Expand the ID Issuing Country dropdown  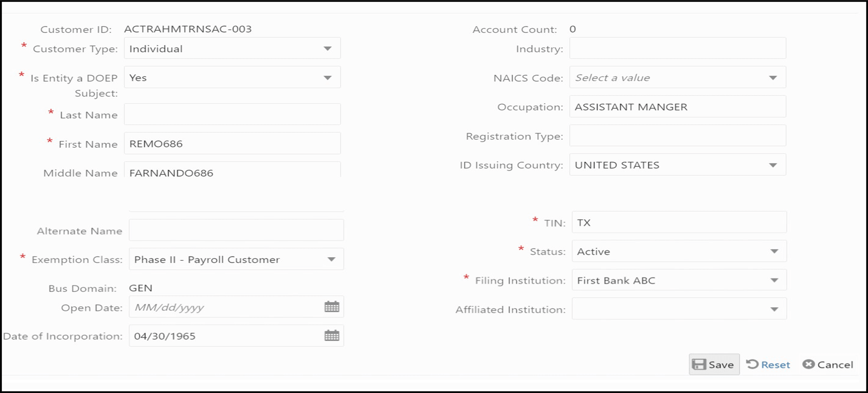[773, 164]
